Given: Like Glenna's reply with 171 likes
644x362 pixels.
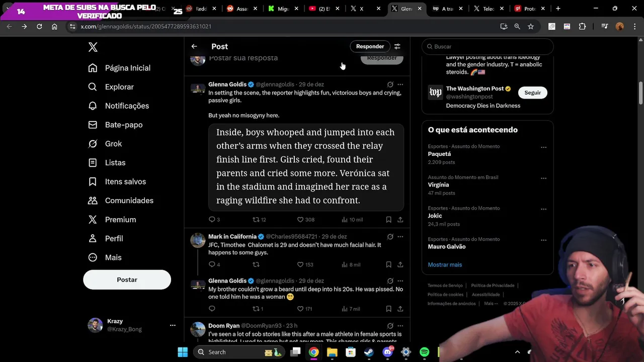Looking at the screenshot, I should 304,309.
